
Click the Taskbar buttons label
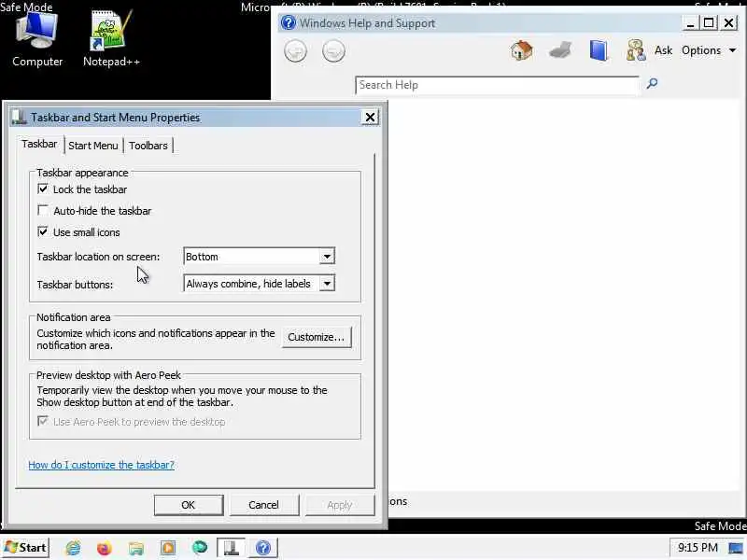(x=75, y=285)
